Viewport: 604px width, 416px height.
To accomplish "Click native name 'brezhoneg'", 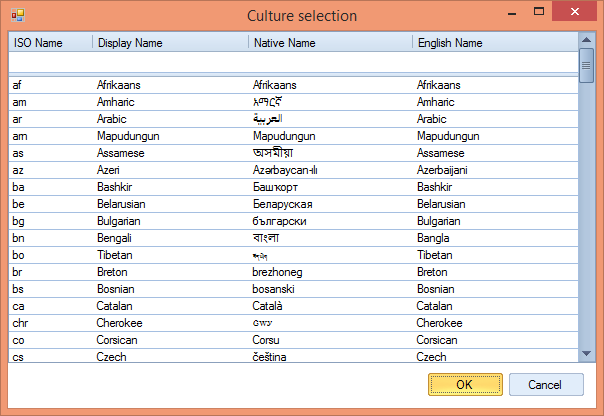I will click(x=277, y=272).
